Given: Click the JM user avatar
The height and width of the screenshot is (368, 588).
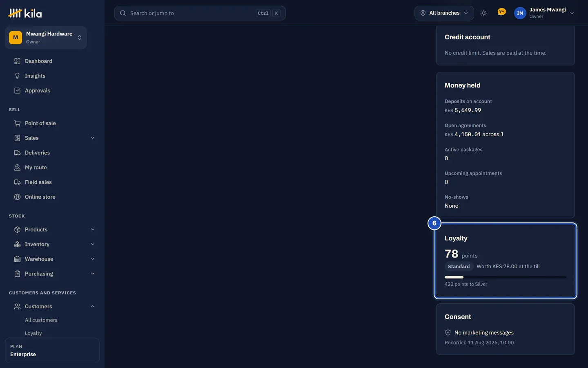Looking at the screenshot, I should tap(520, 13).
